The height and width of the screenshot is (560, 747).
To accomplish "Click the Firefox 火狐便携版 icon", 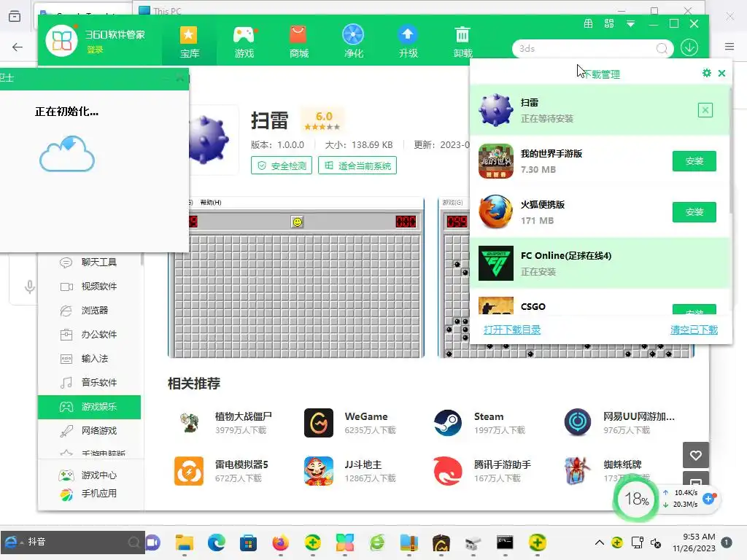I will pos(496,212).
